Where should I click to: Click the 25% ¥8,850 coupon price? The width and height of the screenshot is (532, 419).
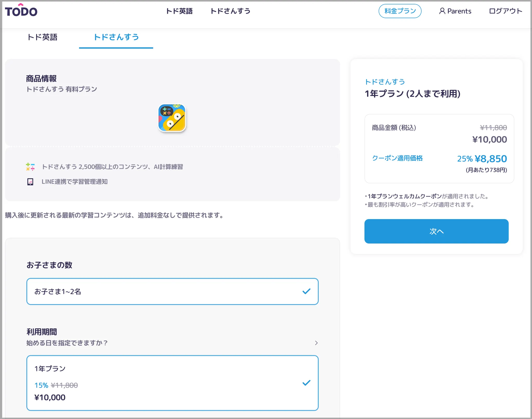coord(482,159)
